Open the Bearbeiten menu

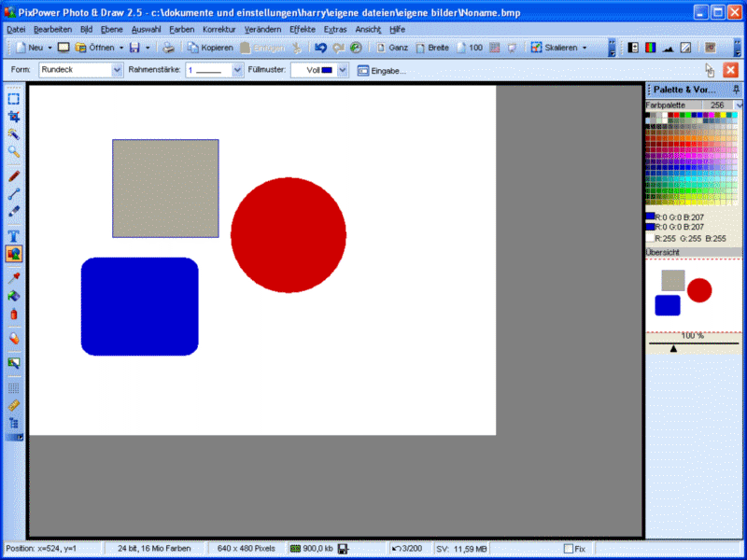pos(53,30)
